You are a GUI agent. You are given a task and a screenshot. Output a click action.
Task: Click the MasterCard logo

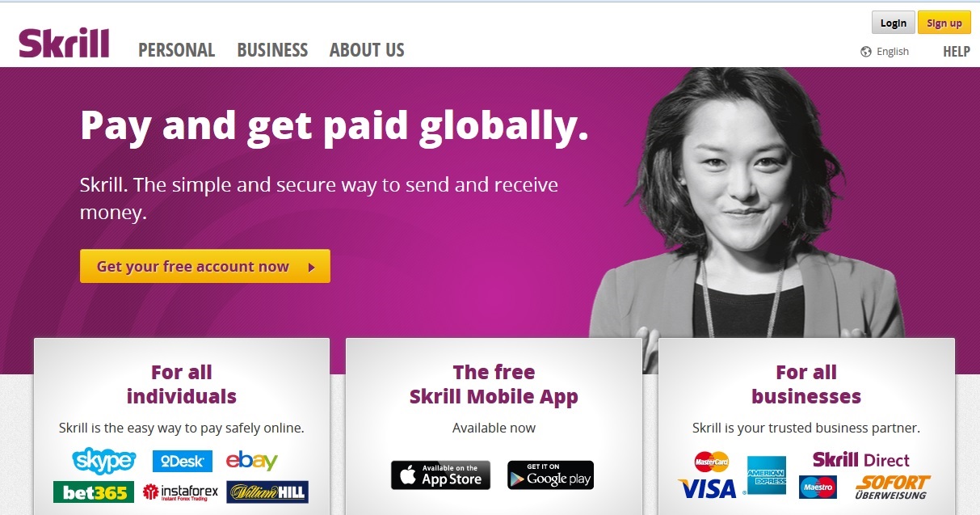(x=712, y=462)
